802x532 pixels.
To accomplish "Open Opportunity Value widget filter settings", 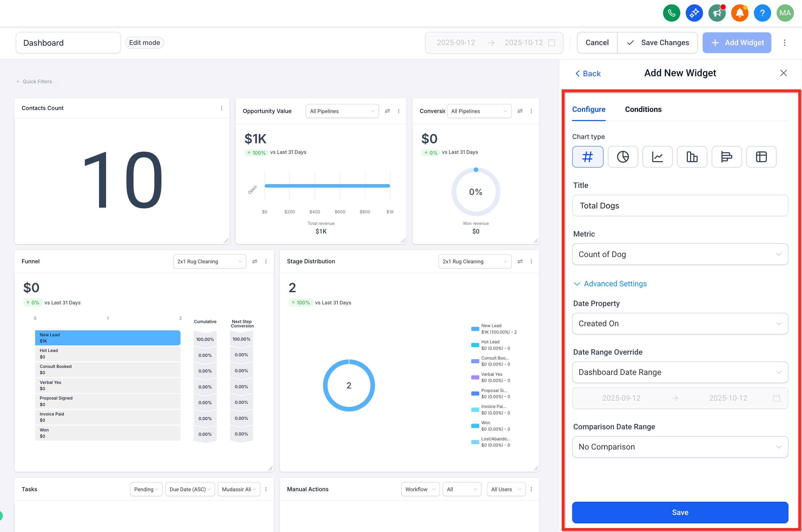I will (x=387, y=111).
